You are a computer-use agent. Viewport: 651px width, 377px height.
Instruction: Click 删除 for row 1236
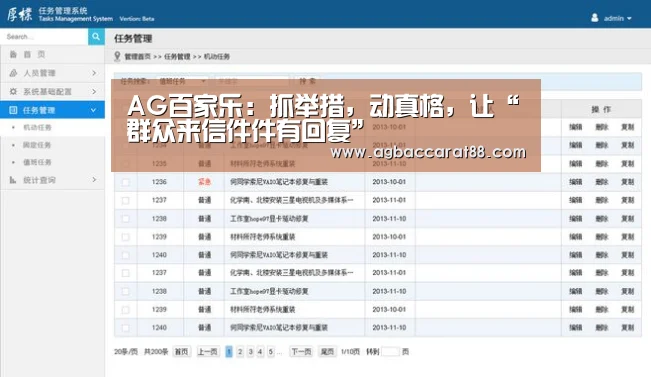(x=602, y=182)
